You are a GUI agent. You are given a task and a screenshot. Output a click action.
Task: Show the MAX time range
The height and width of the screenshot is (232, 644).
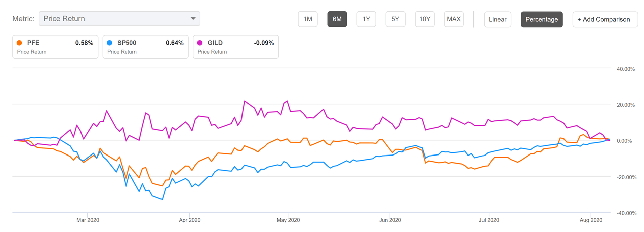(x=454, y=19)
